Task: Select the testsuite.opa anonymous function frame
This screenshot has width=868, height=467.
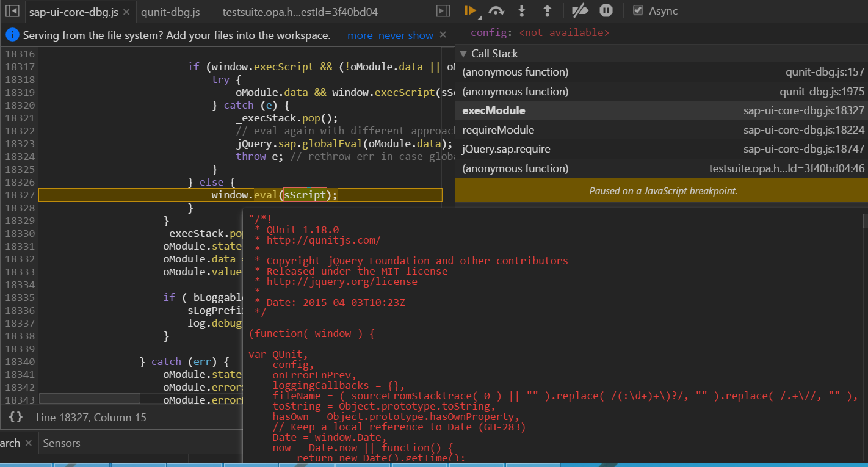Action: point(663,168)
